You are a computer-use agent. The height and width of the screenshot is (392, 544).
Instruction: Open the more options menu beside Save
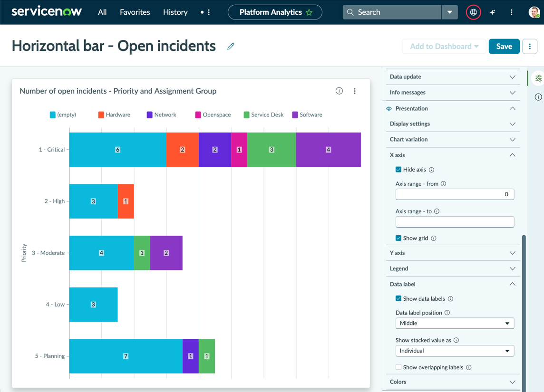pos(530,46)
